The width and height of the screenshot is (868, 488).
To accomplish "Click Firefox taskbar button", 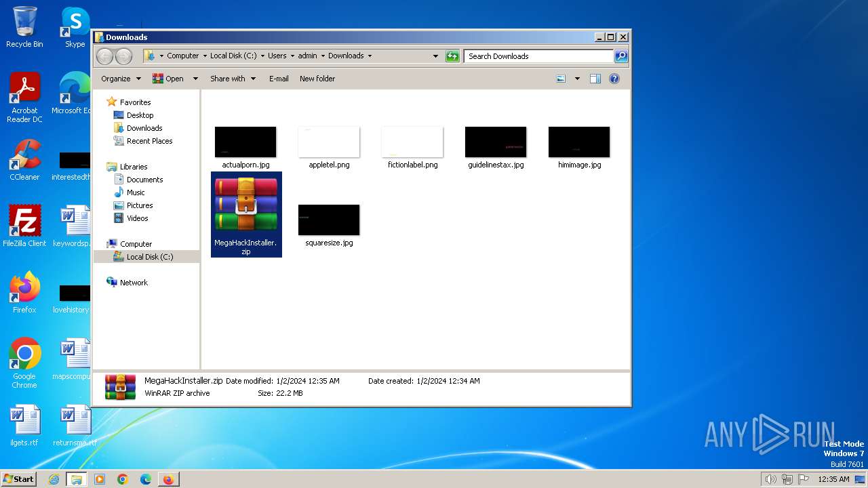I will click(168, 479).
